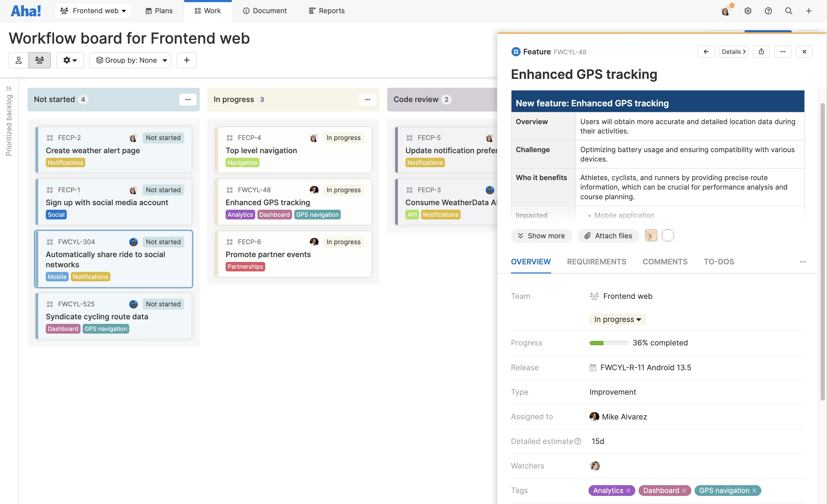Image resolution: width=827 pixels, height=504 pixels.
Task: Open the Frontend web team selector
Action: (93, 11)
